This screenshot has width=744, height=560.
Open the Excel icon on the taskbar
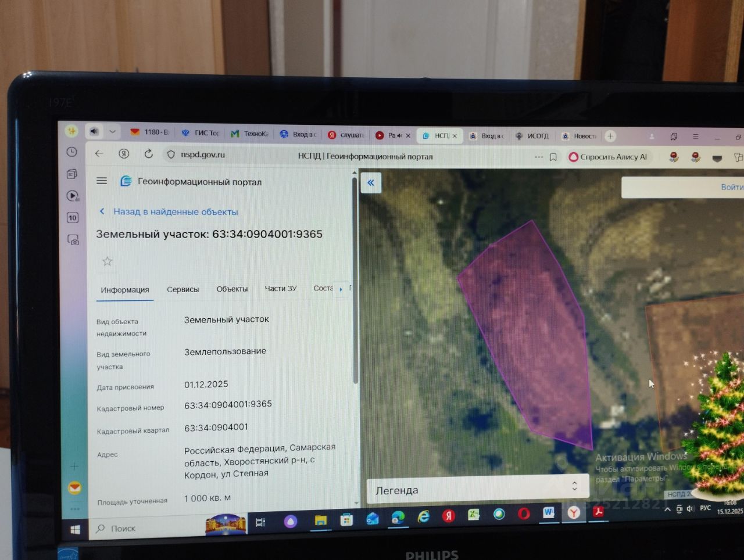474,515
